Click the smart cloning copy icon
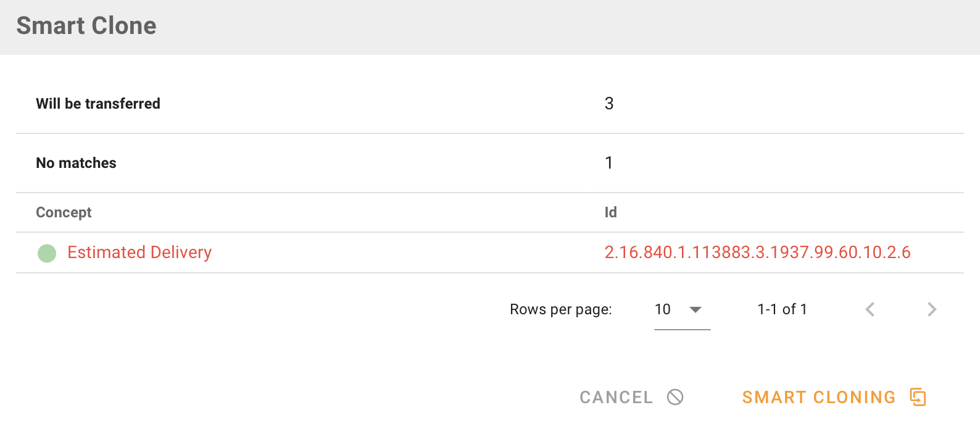The height and width of the screenshot is (426, 980). click(918, 397)
